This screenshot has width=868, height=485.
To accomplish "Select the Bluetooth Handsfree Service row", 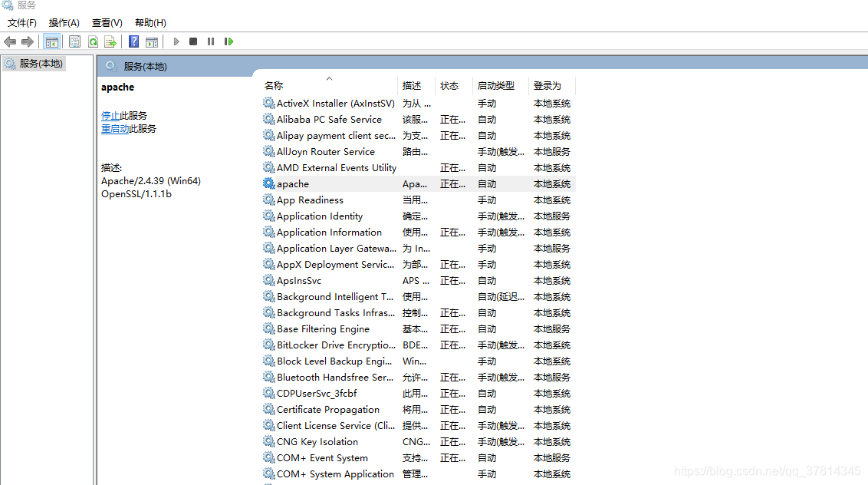I will point(418,377).
